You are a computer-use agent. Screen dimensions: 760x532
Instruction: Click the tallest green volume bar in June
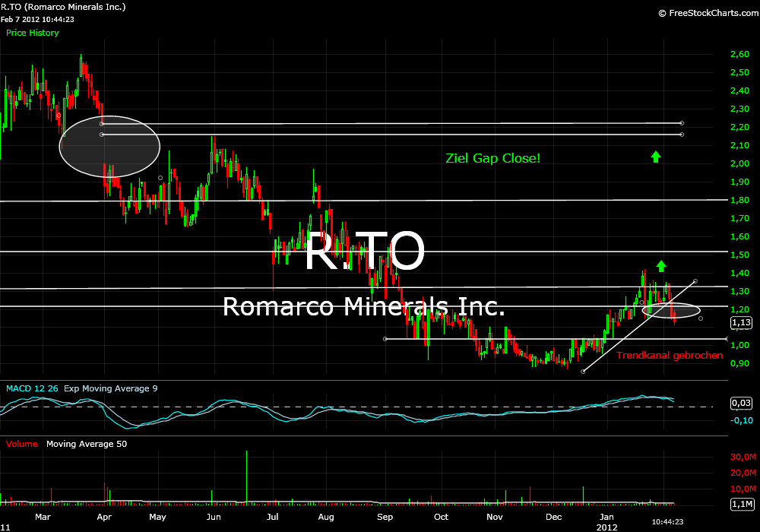[x=247, y=478]
